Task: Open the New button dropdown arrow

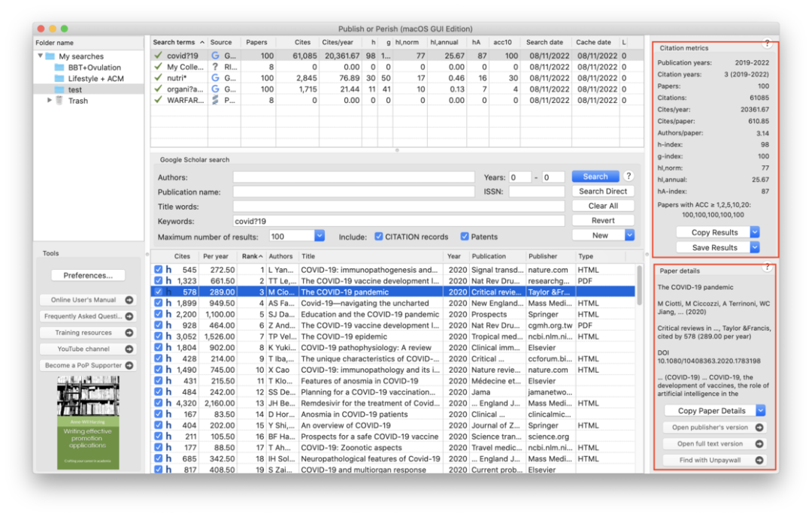Action: pyautogui.click(x=629, y=235)
